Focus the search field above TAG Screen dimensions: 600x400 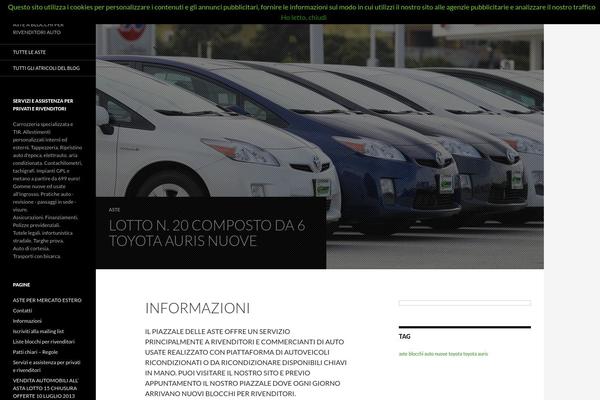(x=465, y=303)
